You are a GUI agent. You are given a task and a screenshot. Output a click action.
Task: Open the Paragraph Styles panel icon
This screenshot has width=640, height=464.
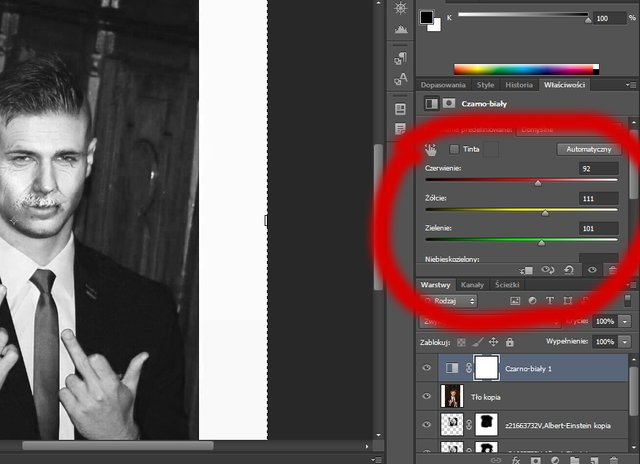coord(401,58)
